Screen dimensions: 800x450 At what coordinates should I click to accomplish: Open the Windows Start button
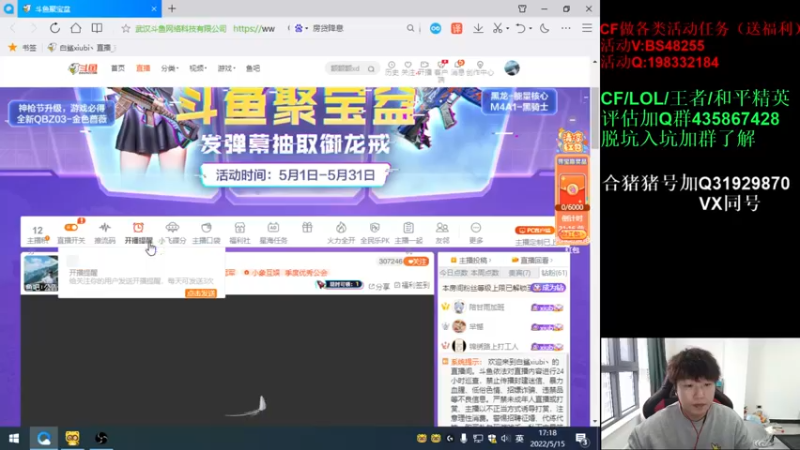click(x=14, y=438)
